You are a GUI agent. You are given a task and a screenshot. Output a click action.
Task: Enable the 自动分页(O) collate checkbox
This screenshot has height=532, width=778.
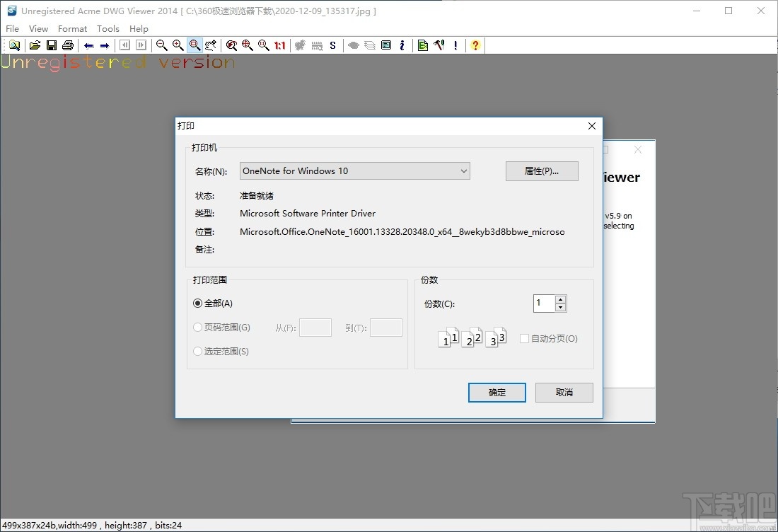coord(525,338)
